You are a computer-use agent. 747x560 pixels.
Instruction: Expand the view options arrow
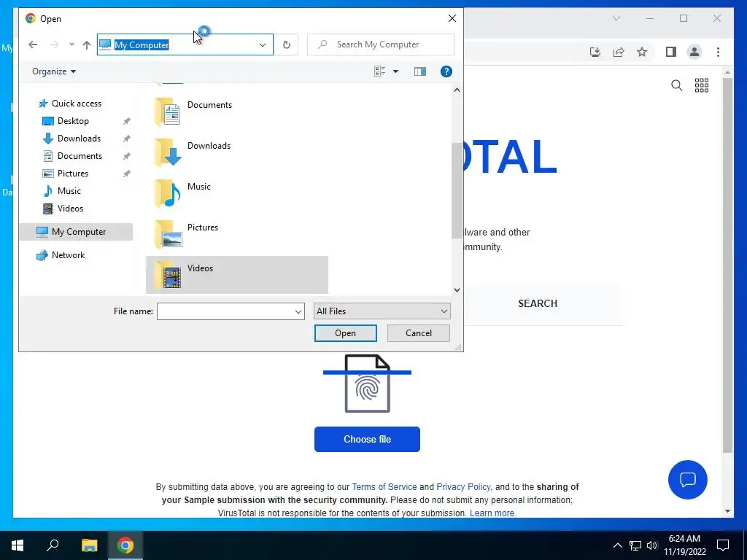[395, 71]
